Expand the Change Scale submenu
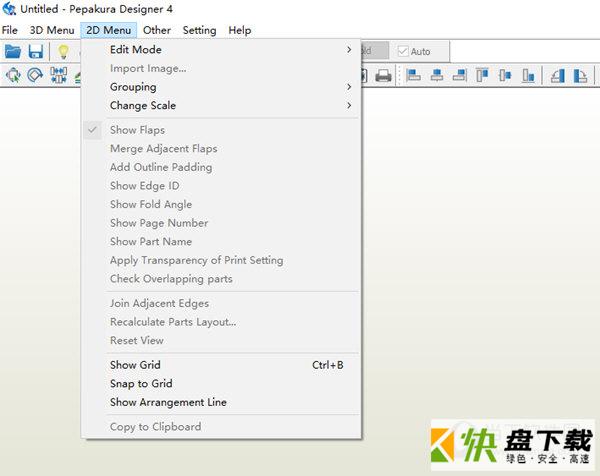 tap(221, 106)
